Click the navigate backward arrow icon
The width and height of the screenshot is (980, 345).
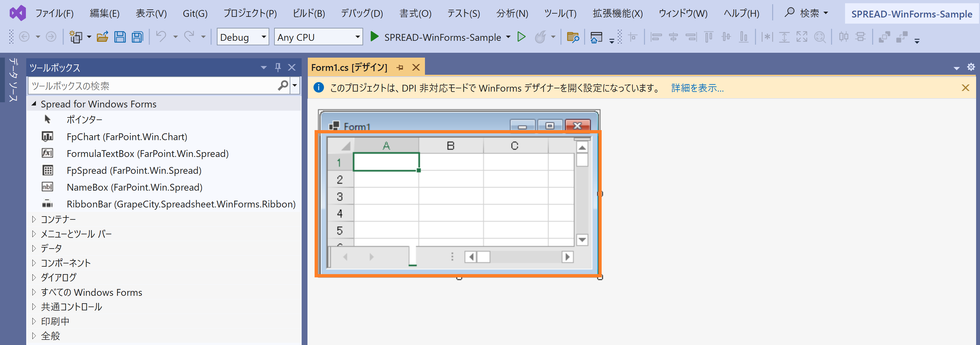24,37
